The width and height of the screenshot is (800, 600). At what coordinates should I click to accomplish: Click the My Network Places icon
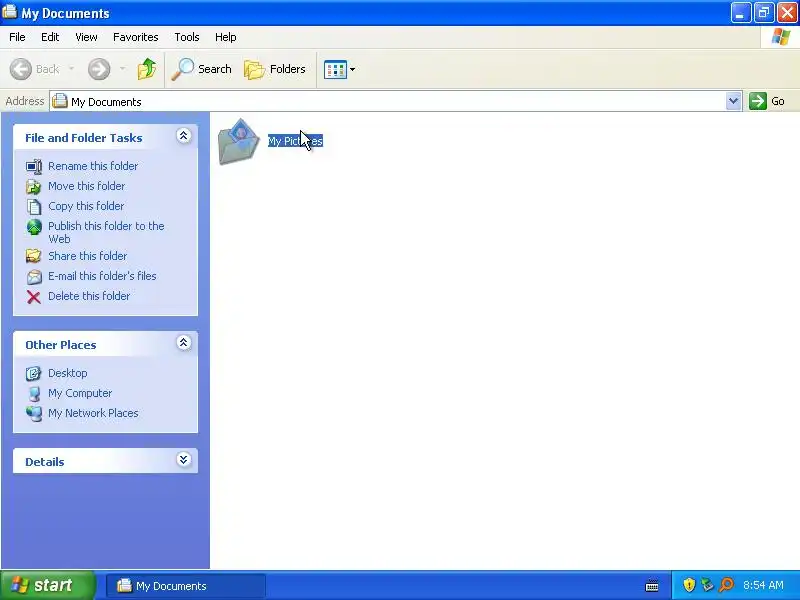[34, 414]
